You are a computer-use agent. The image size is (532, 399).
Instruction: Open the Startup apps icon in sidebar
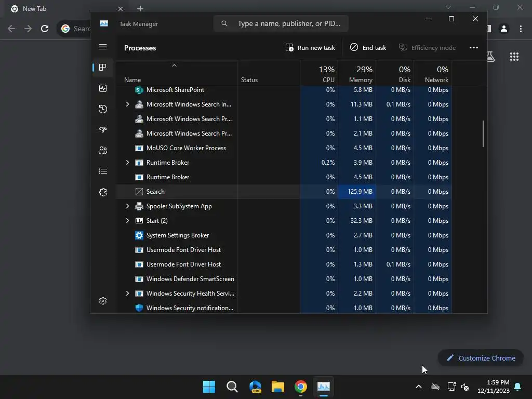(x=103, y=129)
